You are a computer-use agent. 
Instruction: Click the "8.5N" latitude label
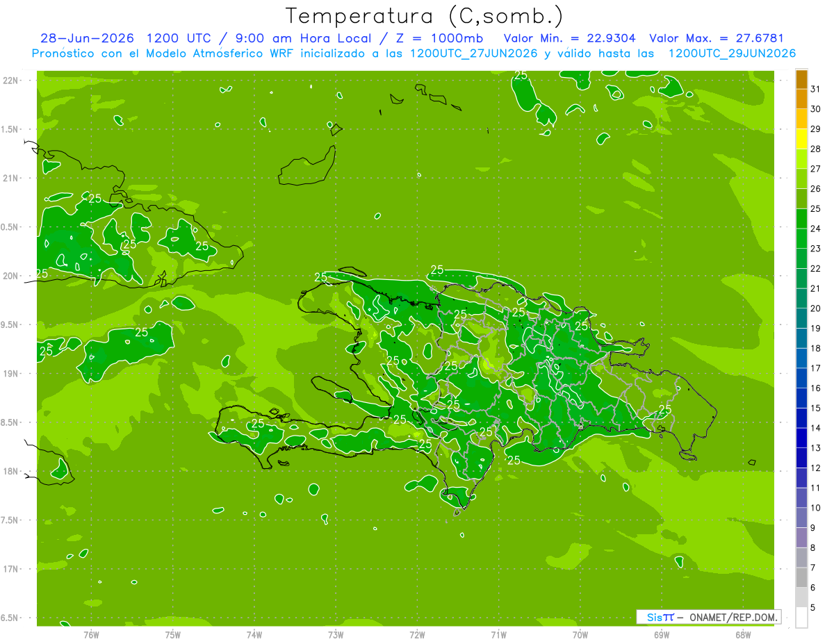click(x=9, y=422)
